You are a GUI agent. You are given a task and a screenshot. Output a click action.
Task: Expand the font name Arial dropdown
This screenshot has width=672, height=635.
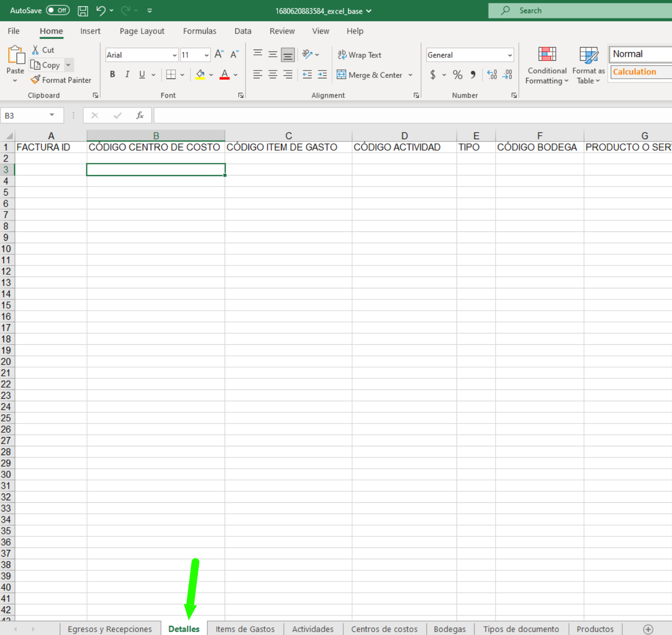point(175,55)
